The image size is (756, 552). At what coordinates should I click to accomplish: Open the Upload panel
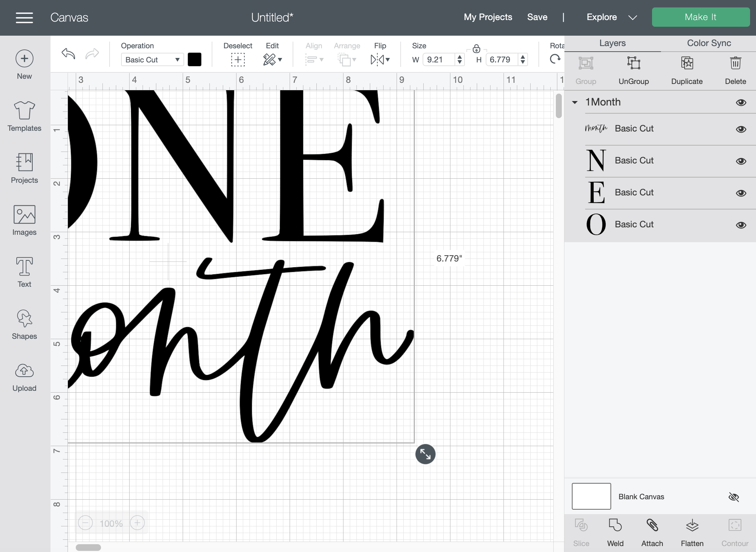tap(24, 377)
